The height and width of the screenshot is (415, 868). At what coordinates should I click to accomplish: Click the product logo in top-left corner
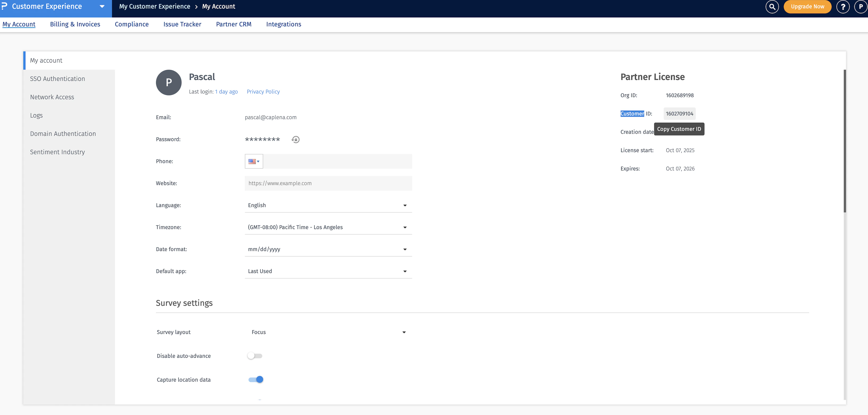(5, 6)
